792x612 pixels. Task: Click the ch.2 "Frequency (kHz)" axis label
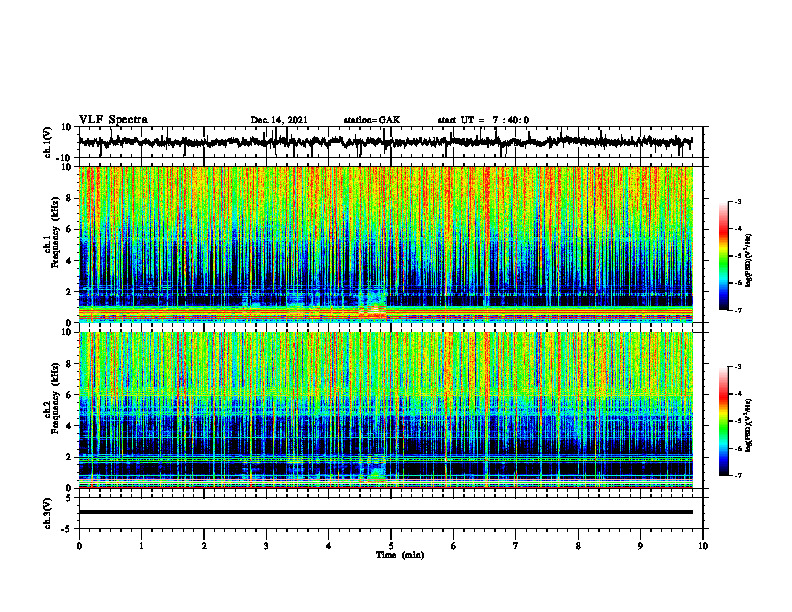click(x=55, y=398)
